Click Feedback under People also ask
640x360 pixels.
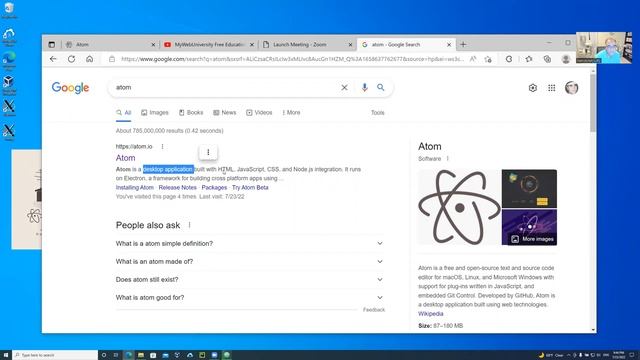coord(374,310)
